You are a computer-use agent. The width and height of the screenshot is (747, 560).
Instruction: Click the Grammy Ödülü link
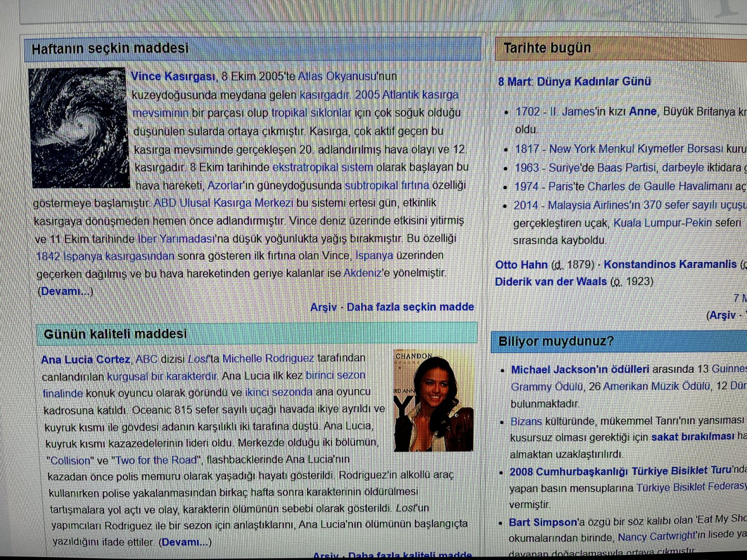(x=547, y=387)
